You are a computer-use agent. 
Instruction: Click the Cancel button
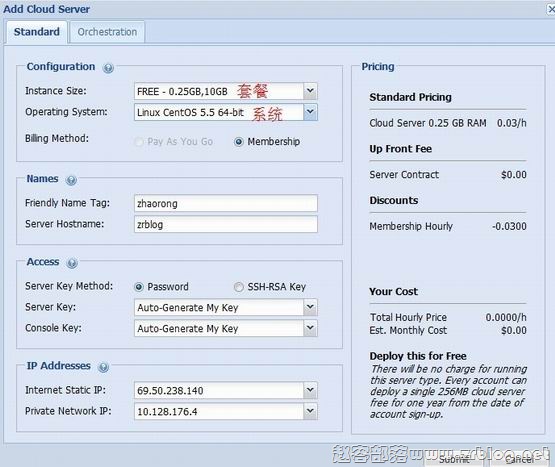[519, 460]
